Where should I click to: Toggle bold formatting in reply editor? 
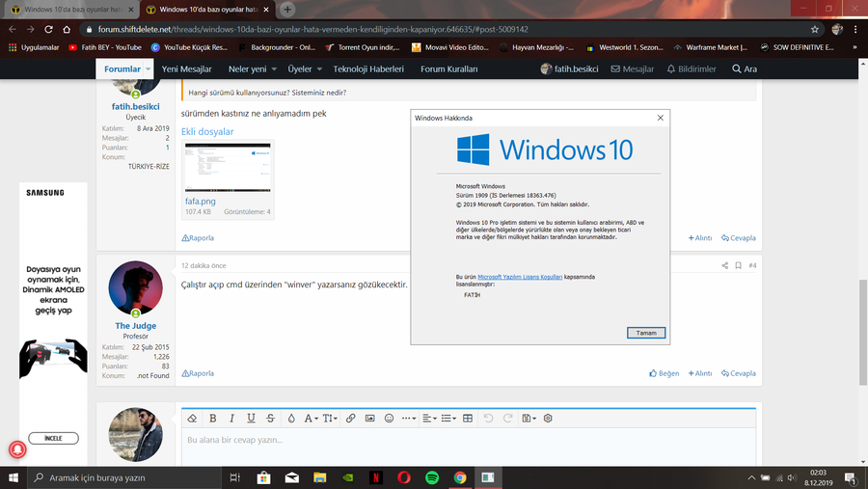212,419
